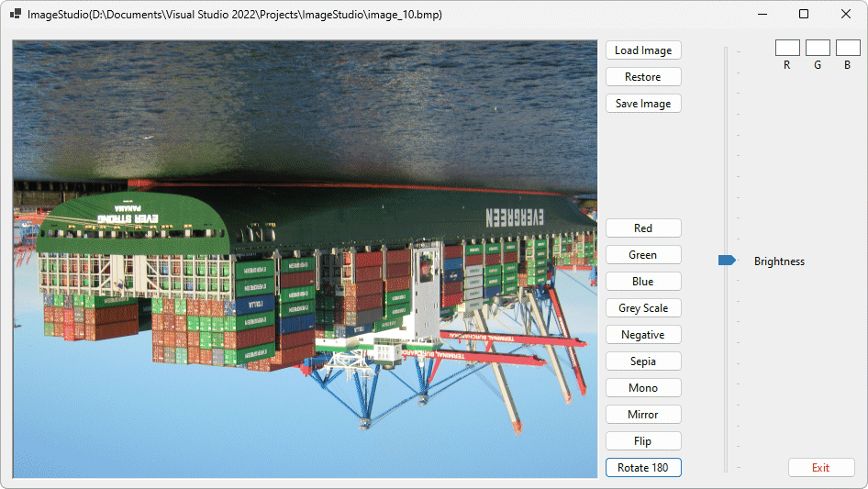Flip the image vertically
Viewport: 868px width, 489px height.
click(643, 440)
